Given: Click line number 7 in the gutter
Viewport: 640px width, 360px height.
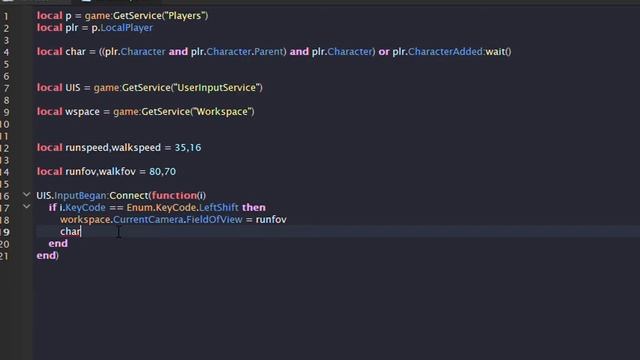Looking at the screenshot, I should point(6,88).
